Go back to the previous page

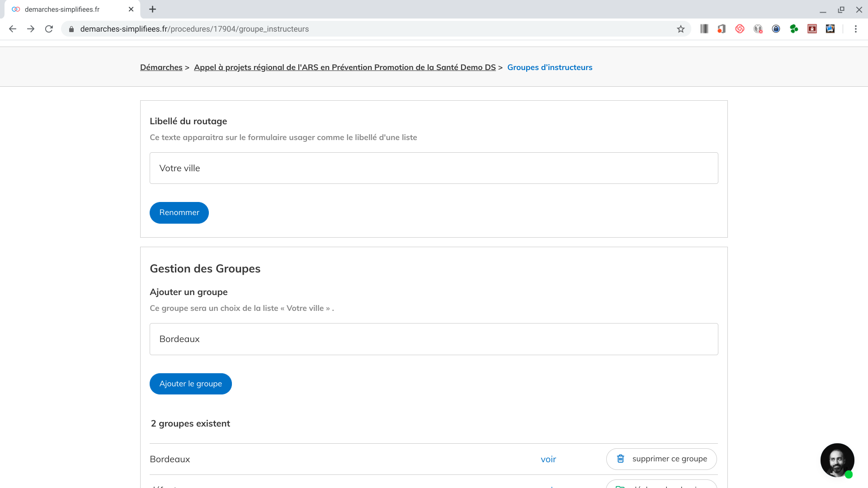tap(13, 29)
